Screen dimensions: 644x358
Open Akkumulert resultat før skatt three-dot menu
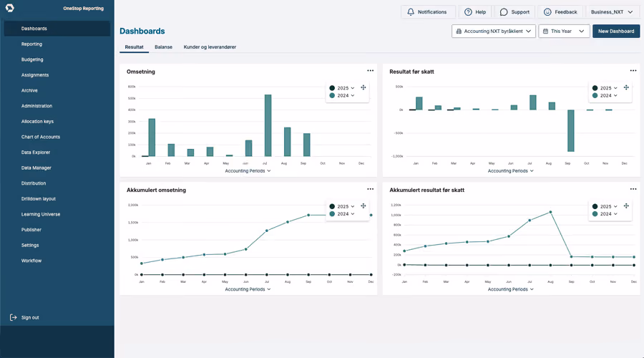[x=633, y=189]
